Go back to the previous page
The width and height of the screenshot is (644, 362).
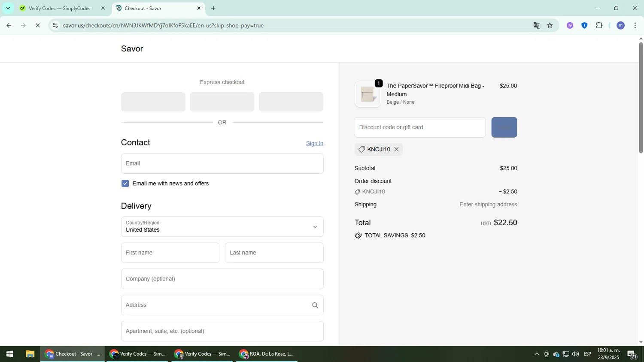pyautogui.click(x=9, y=25)
